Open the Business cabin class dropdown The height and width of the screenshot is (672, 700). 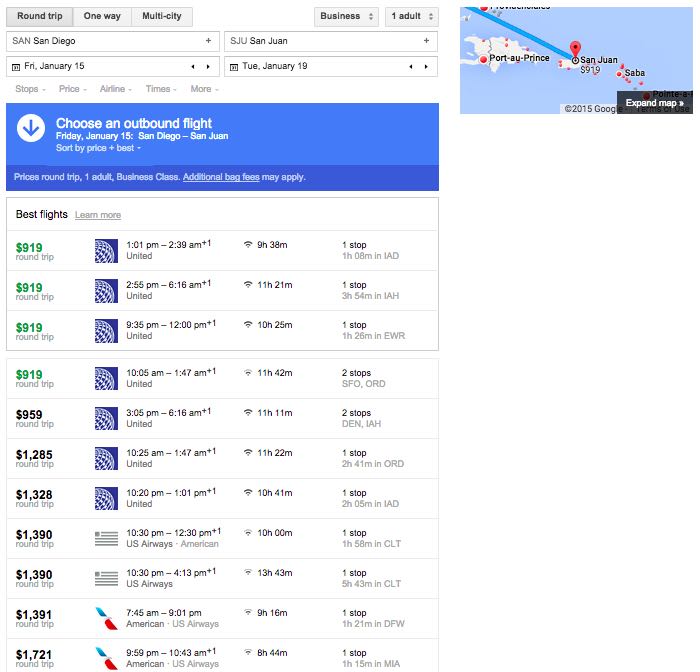click(x=346, y=17)
